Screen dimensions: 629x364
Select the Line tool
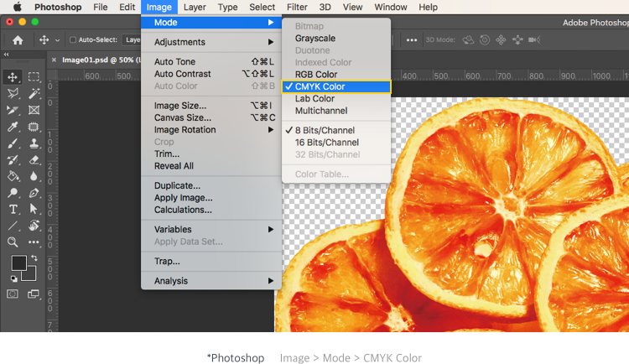(13, 226)
